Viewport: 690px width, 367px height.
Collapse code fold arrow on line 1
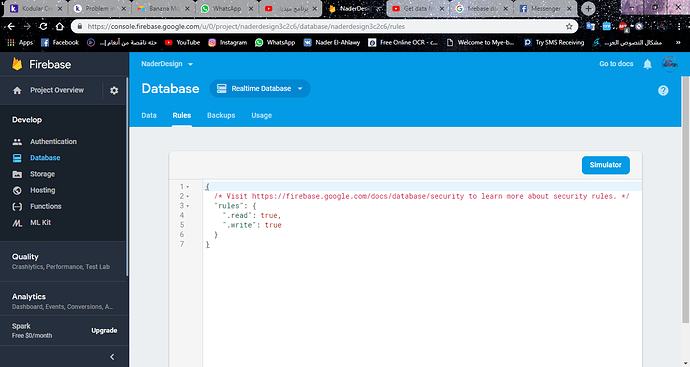(188, 187)
